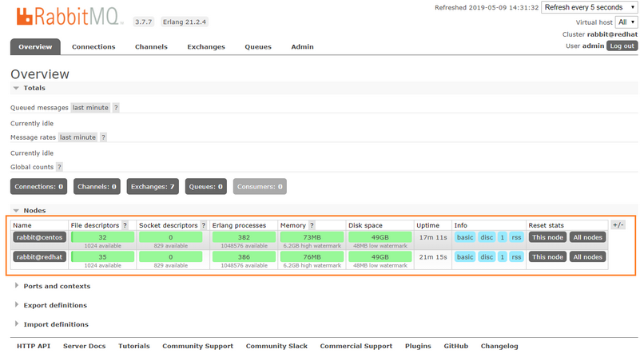Click the Queues: 0 count button

[x=206, y=187]
